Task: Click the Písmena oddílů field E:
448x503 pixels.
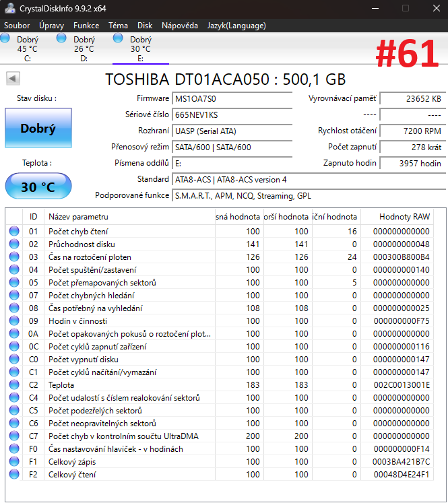Action: [232, 163]
